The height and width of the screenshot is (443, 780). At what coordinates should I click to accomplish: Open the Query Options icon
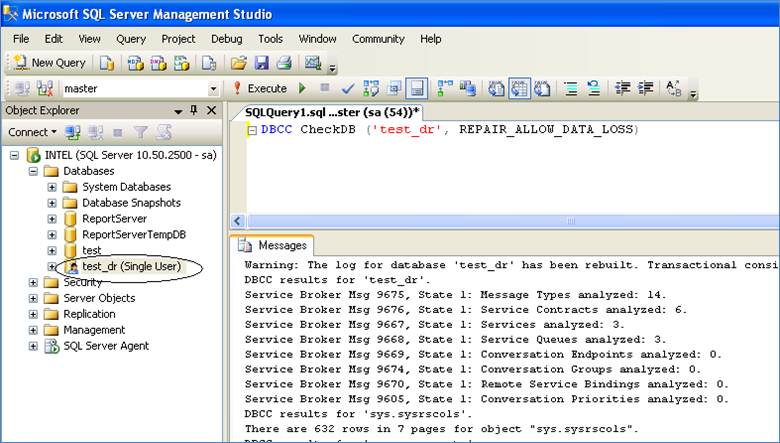(x=394, y=89)
